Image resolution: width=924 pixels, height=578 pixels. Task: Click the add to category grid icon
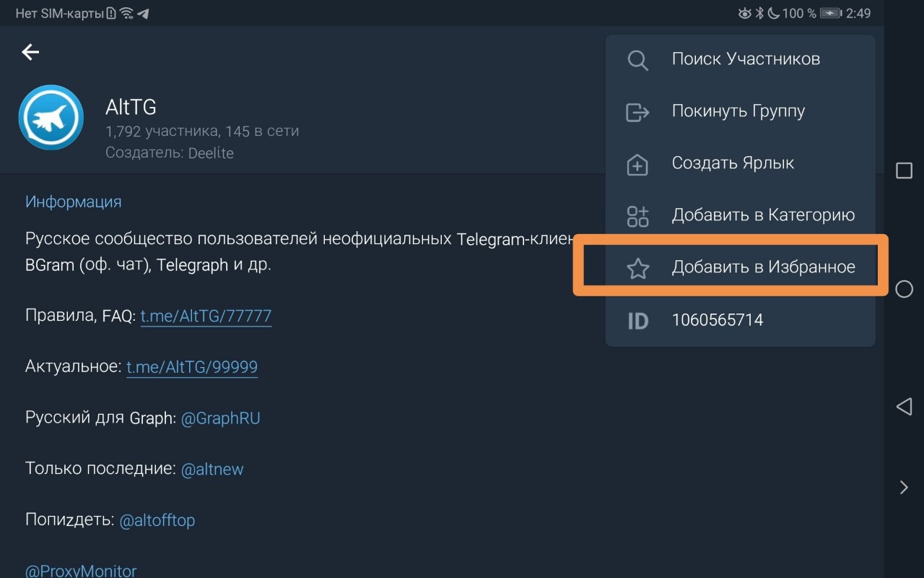coord(637,215)
